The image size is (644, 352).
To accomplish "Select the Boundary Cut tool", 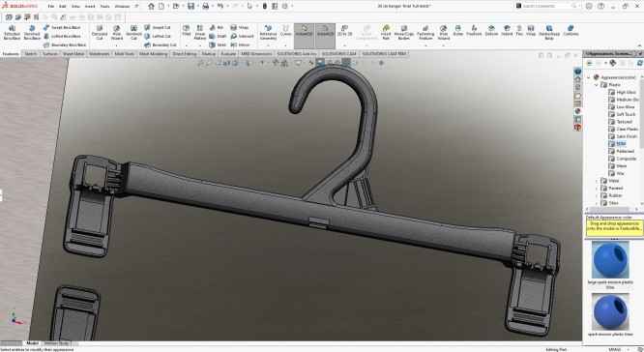I will pos(161,44).
